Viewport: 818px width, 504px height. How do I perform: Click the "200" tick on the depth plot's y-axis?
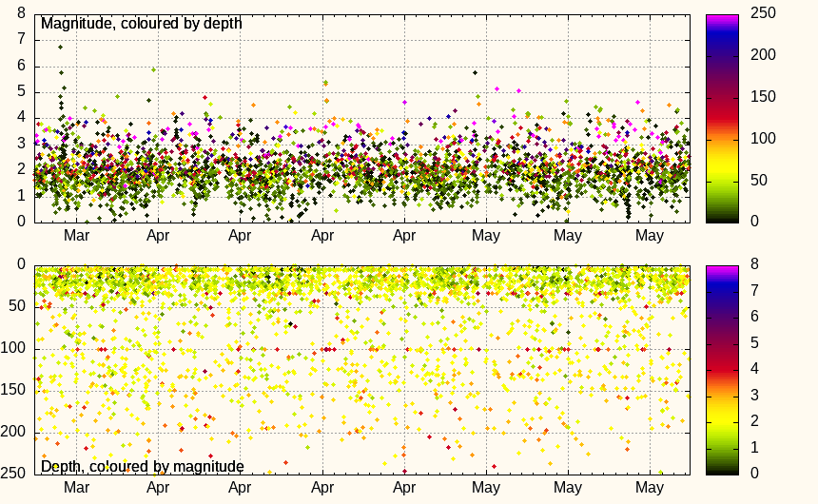(x=13, y=432)
